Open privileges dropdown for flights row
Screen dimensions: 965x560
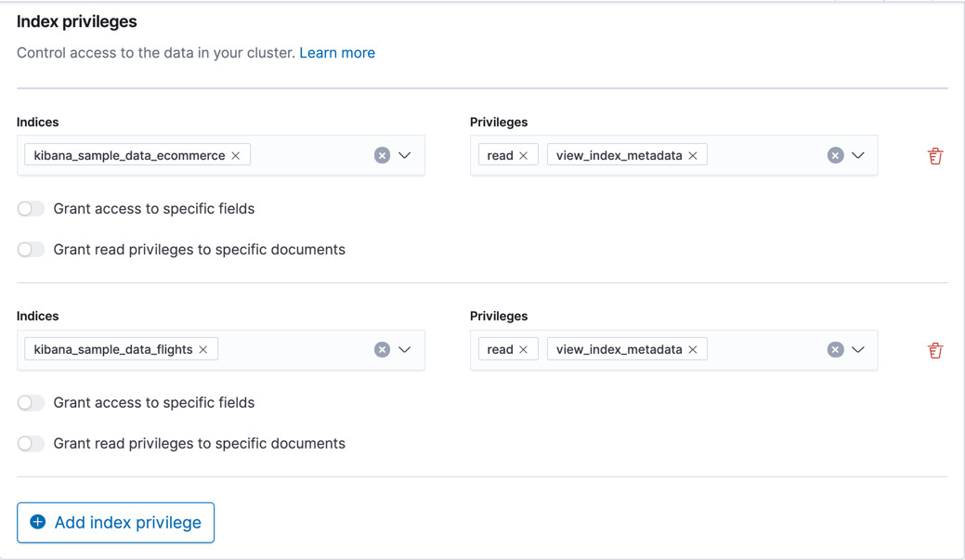tap(858, 349)
